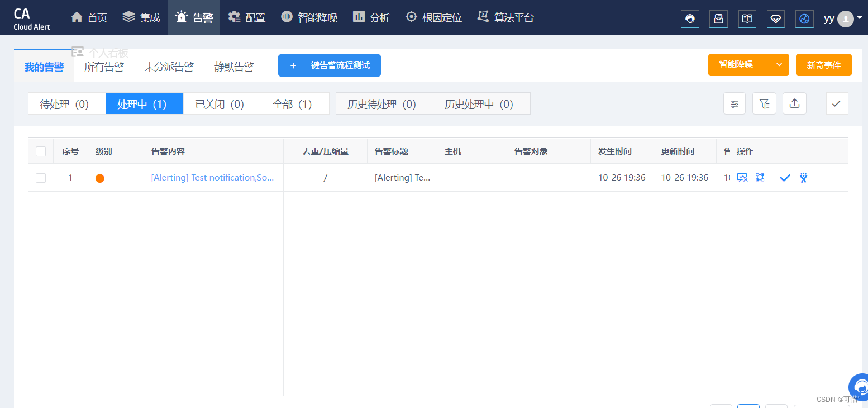Open the [Alerting] Test notification alert link

pyautogui.click(x=213, y=178)
